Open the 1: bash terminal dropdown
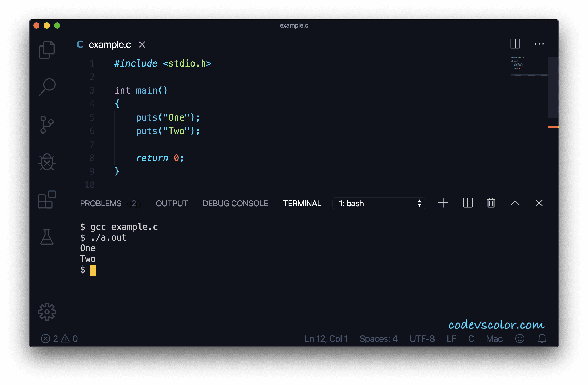588x385 pixels. [x=379, y=203]
